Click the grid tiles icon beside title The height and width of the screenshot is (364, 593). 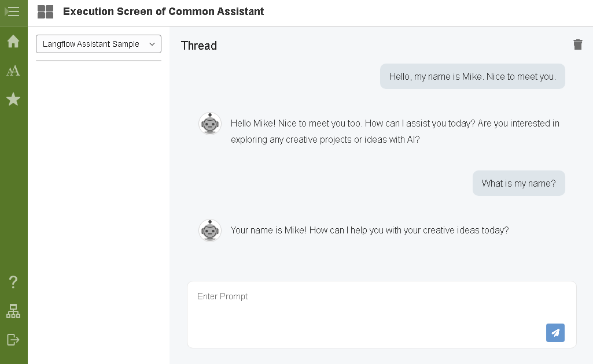[x=45, y=12]
